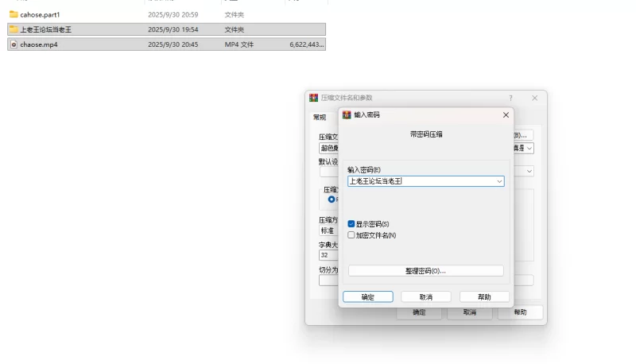This screenshot has height=364, width=636.
Task: Click the chaose.mp4 video file icon
Action: point(14,45)
